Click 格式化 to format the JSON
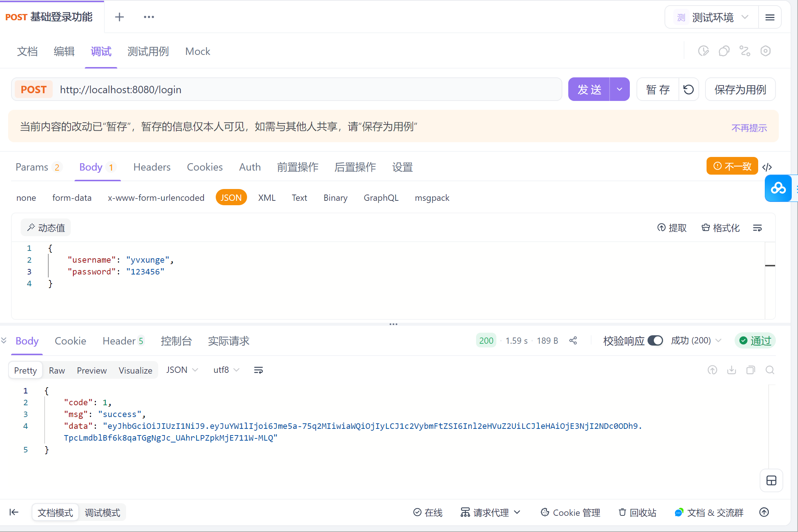 pyautogui.click(x=721, y=228)
